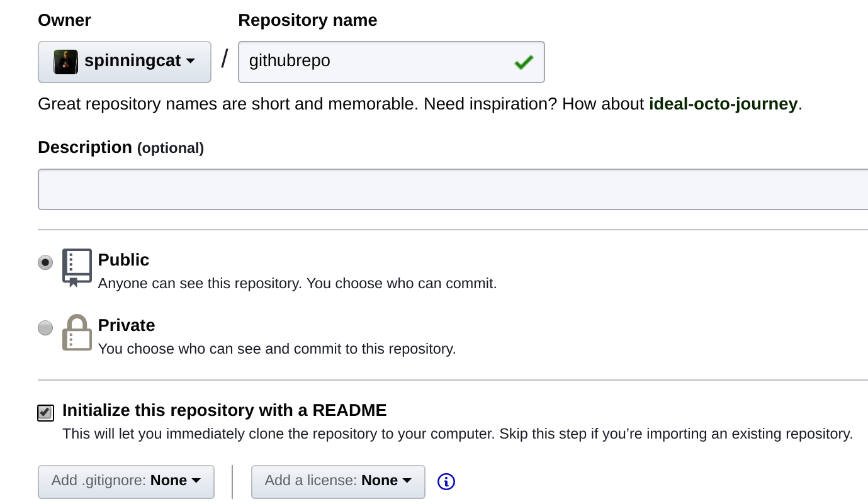Click the Private padlock icon

click(x=77, y=333)
